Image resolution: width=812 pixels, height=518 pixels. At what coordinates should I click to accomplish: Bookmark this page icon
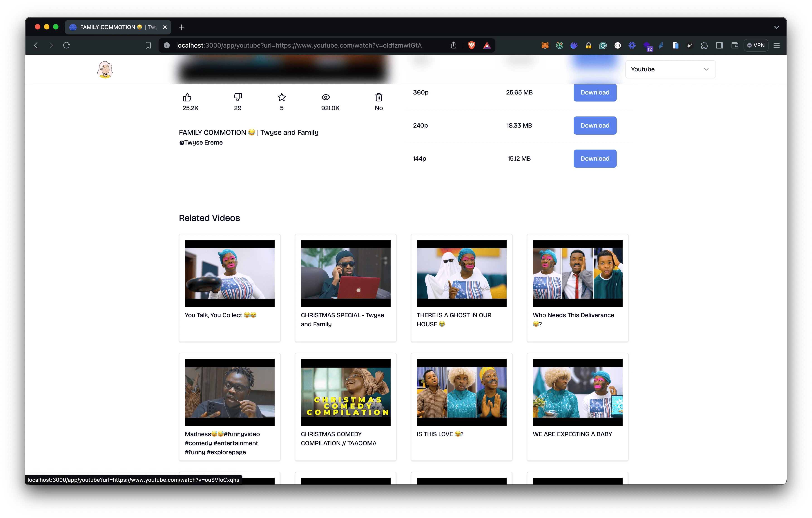[148, 45]
